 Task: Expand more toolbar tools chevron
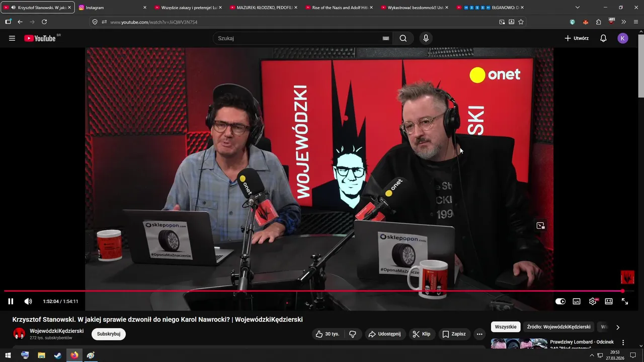[624, 22]
